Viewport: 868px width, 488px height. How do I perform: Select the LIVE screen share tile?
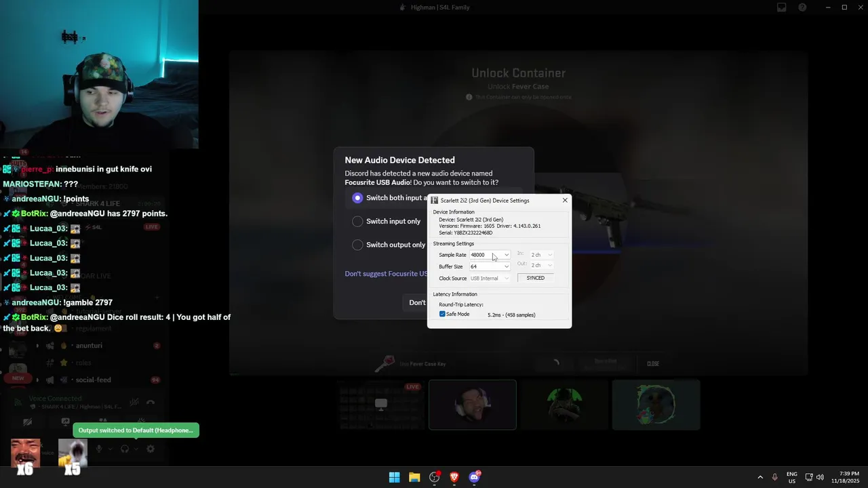(381, 405)
